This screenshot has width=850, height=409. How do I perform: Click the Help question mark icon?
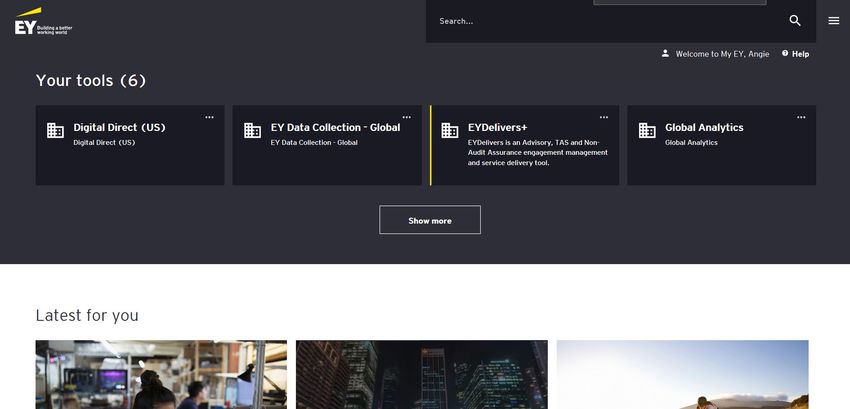click(785, 53)
